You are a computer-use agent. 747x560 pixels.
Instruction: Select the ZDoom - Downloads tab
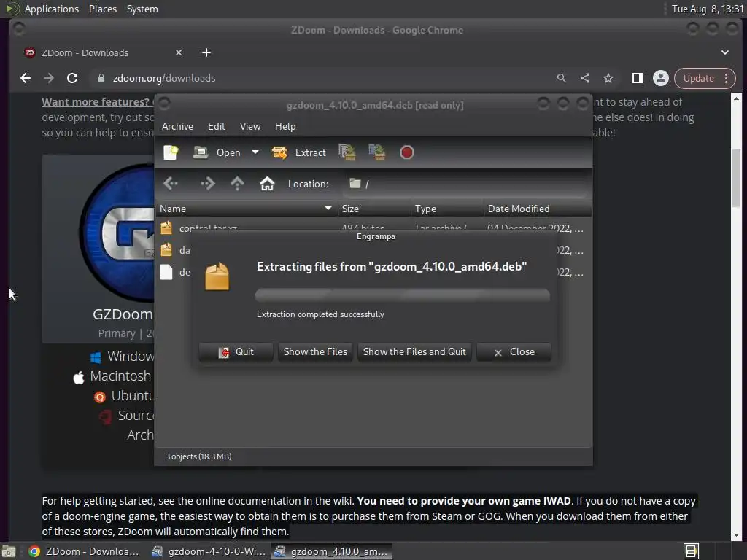click(104, 52)
